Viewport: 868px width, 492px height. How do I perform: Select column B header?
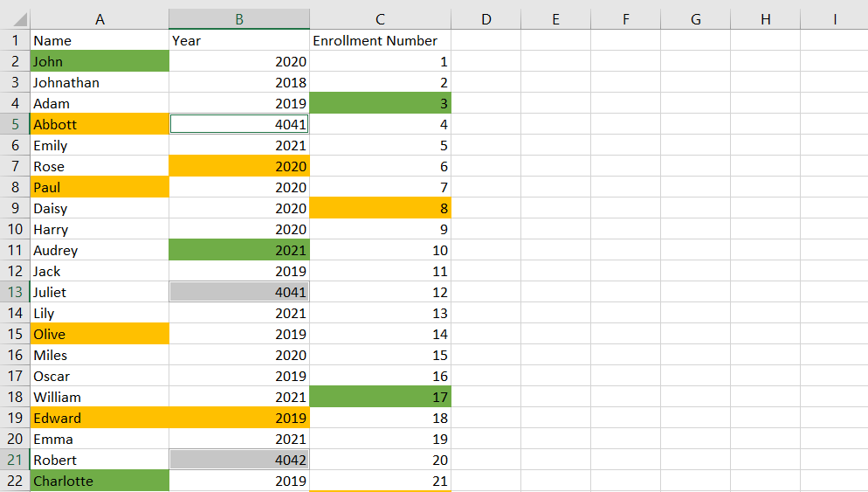[x=239, y=19]
